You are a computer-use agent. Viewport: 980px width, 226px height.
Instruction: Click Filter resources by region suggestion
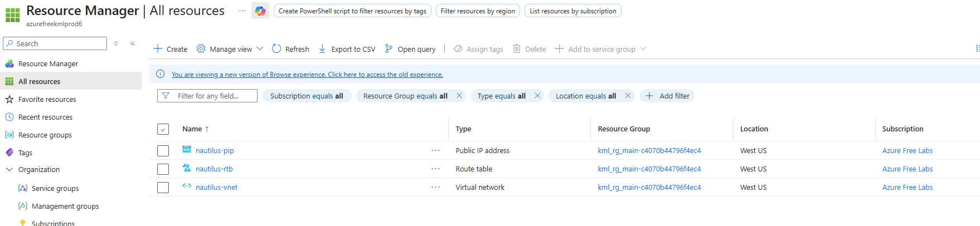click(x=478, y=11)
